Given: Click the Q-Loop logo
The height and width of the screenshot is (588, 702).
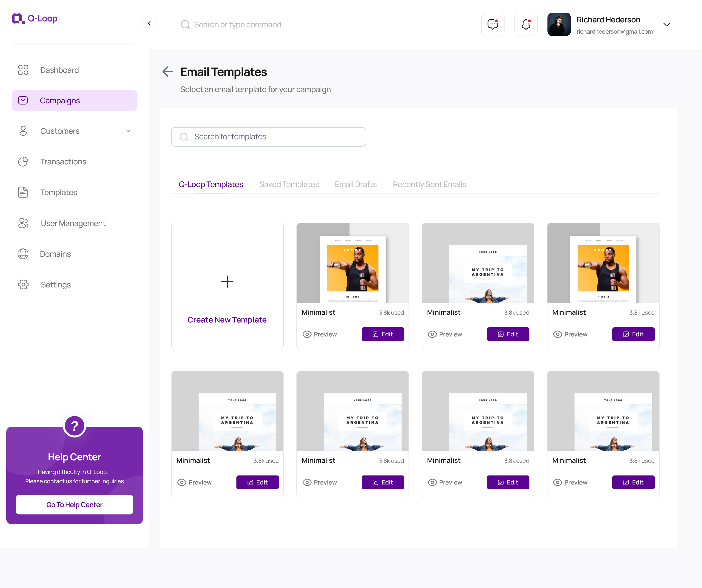Looking at the screenshot, I should click(x=34, y=18).
